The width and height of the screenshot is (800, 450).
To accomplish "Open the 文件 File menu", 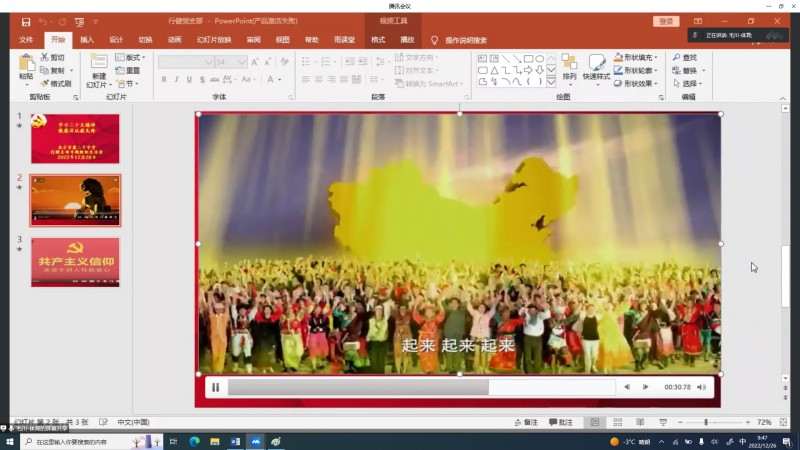I will [26, 40].
